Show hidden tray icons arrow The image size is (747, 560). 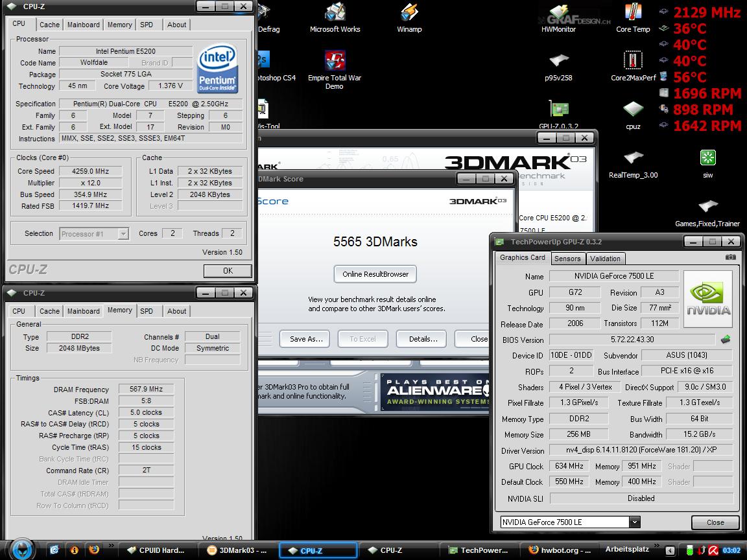coord(670,550)
